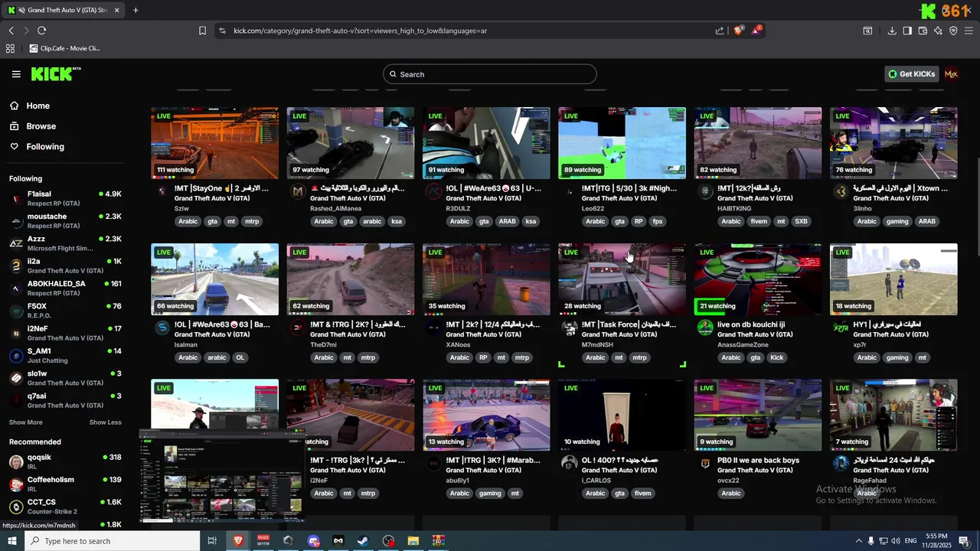Open Task View on the taskbar
980x551 pixels.
click(x=212, y=541)
